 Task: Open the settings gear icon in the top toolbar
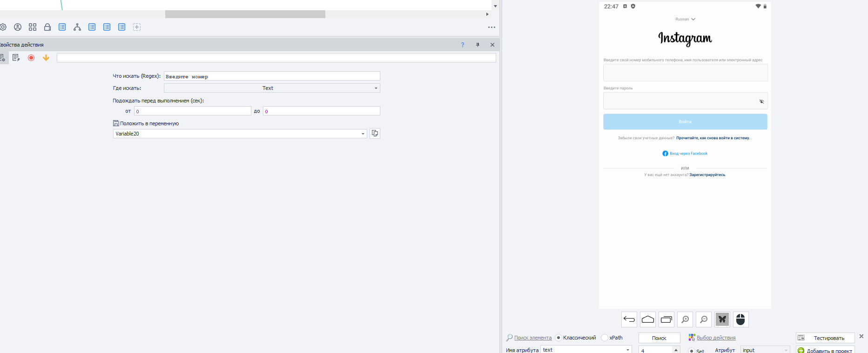coord(2,27)
